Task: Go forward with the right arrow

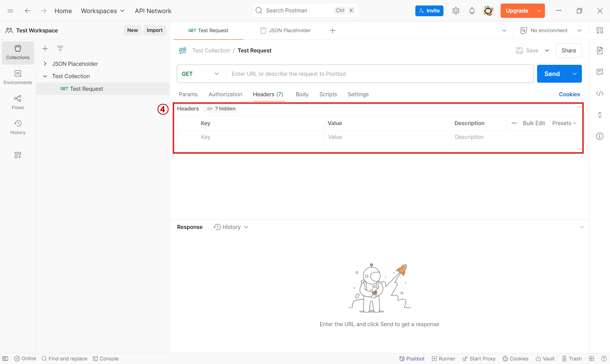Action: point(44,11)
